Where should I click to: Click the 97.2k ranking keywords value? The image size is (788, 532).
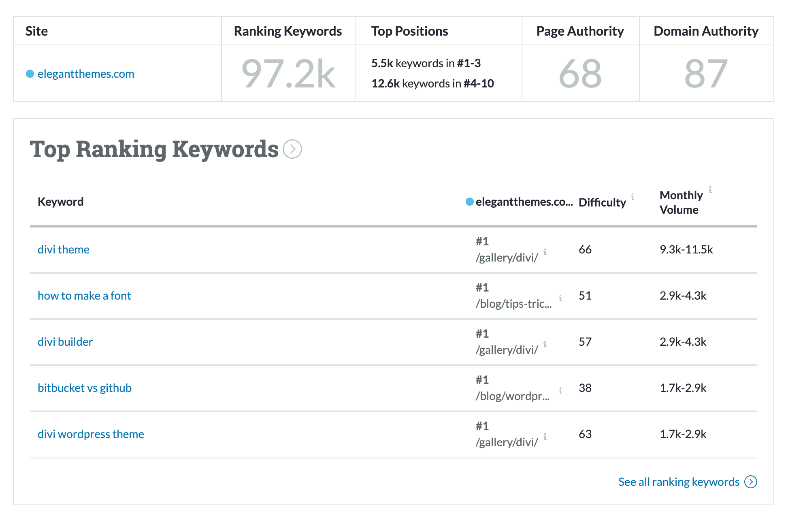click(x=288, y=74)
